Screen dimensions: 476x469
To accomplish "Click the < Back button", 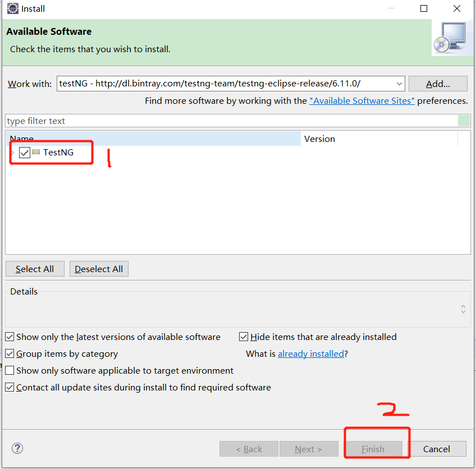I will (249, 449).
